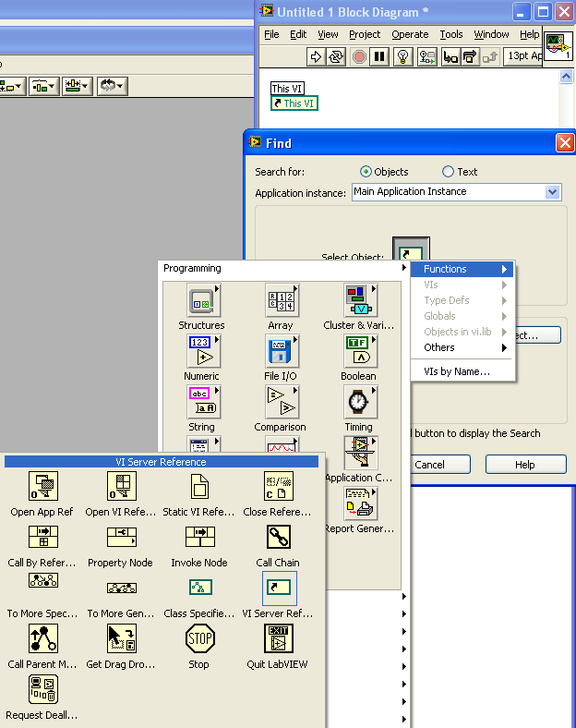
Task: Click the Help button in Find dialog
Action: click(526, 465)
